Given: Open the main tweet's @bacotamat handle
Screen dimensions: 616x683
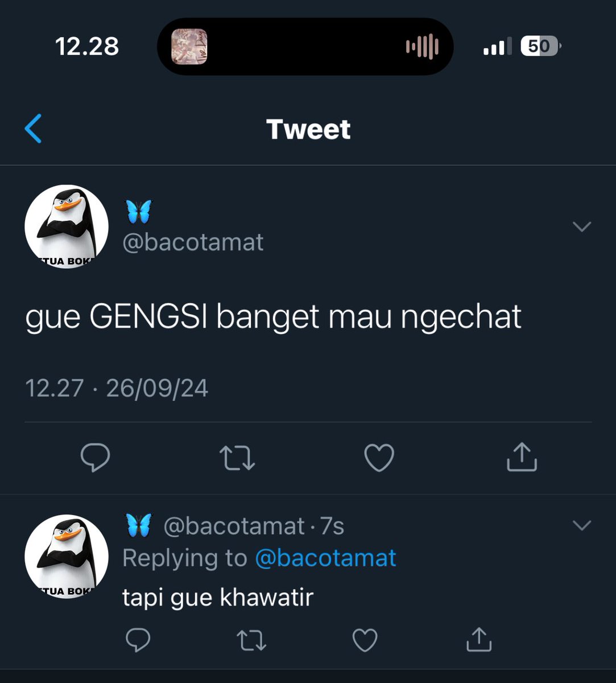Looking at the screenshot, I should [x=193, y=242].
